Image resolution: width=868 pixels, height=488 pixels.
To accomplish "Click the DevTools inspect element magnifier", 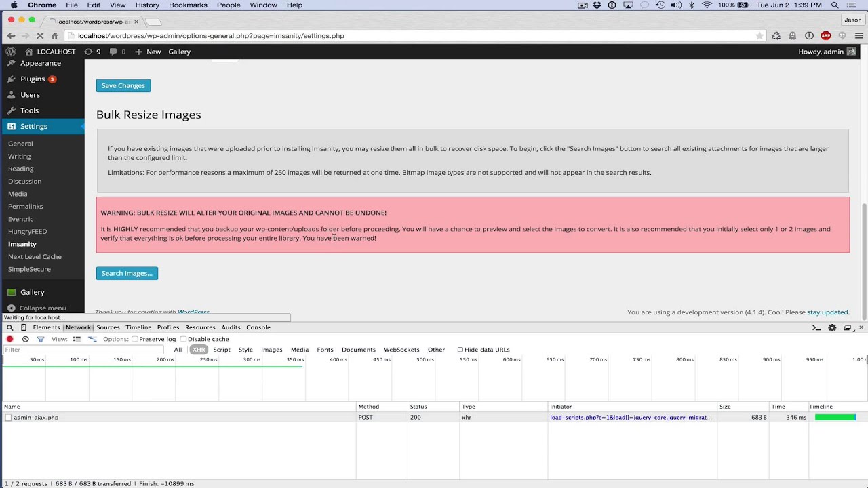I will point(10,327).
